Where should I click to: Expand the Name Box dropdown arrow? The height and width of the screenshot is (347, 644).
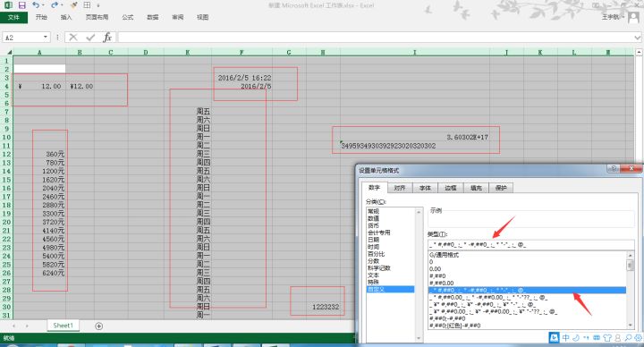pos(46,38)
